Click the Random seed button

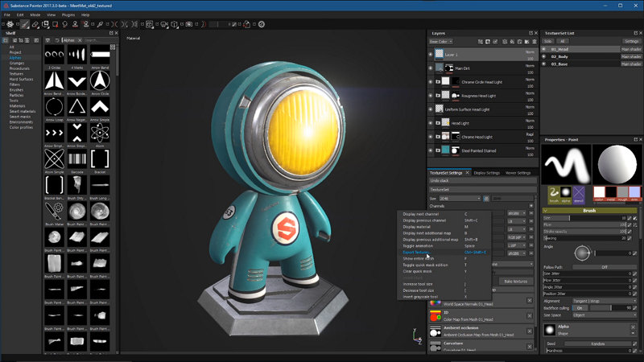tap(598, 344)
